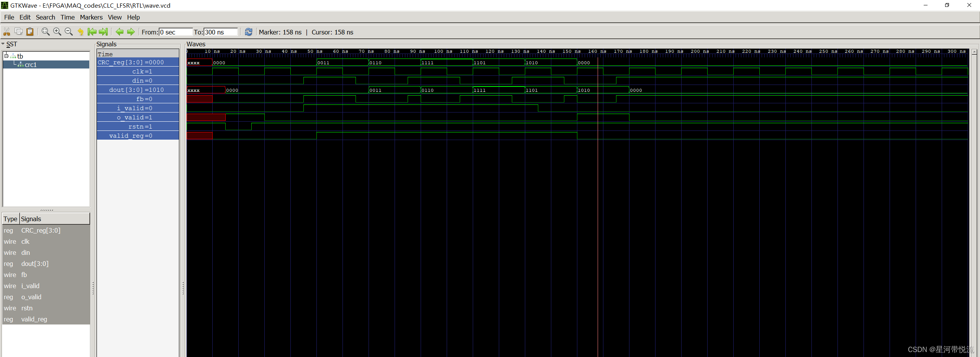This screenshot has width=980, height=357.
Task: Select the fb=0 trace
Action: 138,99
